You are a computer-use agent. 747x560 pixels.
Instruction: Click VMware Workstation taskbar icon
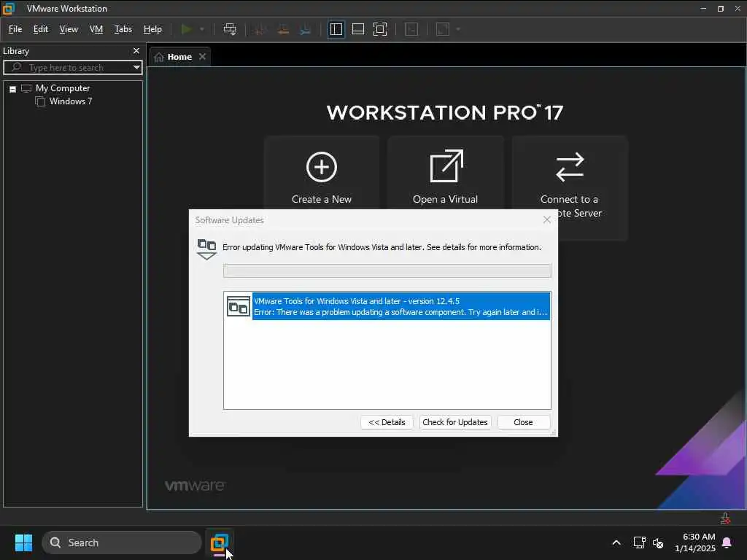(x=219, y=542)
